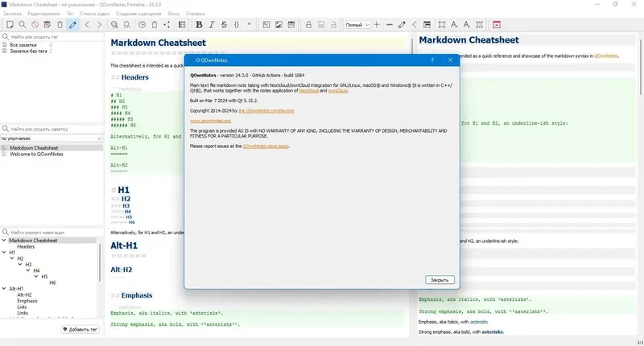Select Заметки без тега tag

(28, 51)
